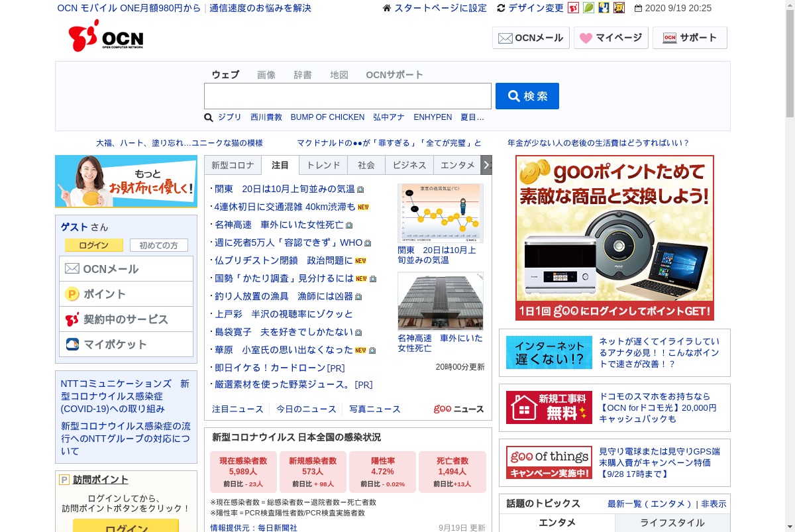Click the goo of things banner image
This screenshot has width=795, height=532.
point(549,462)
